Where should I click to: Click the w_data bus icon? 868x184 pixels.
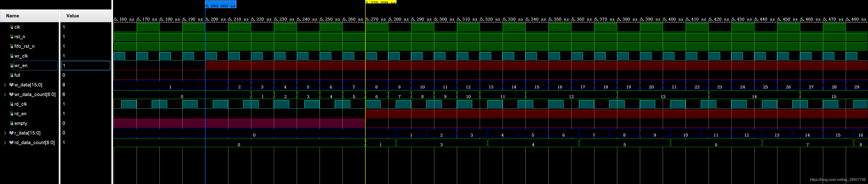click(x=11, y=85)
